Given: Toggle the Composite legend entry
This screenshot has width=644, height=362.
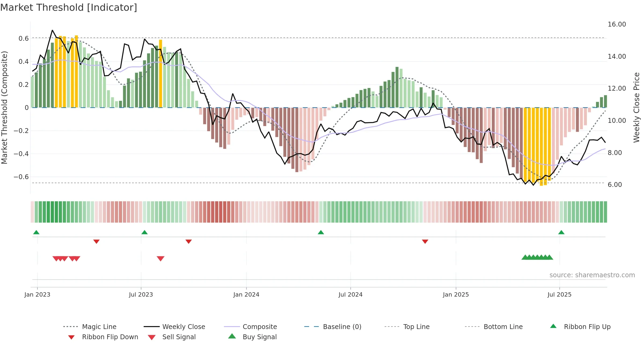Looking at the screenshot, I should tap(251, 327).
